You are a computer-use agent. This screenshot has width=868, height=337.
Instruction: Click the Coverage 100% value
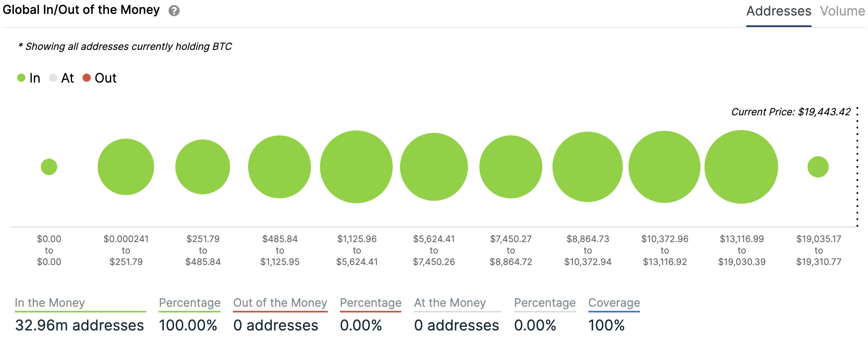coord(606,325)
